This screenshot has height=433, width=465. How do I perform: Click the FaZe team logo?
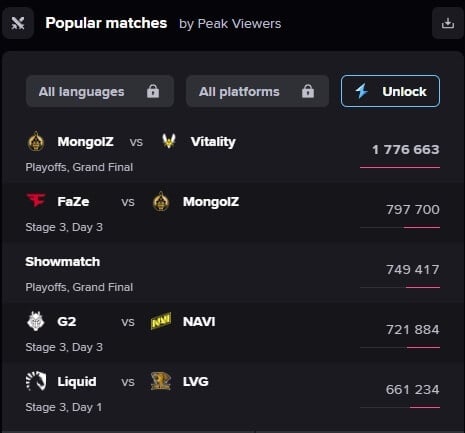click(x=36, y=201)
